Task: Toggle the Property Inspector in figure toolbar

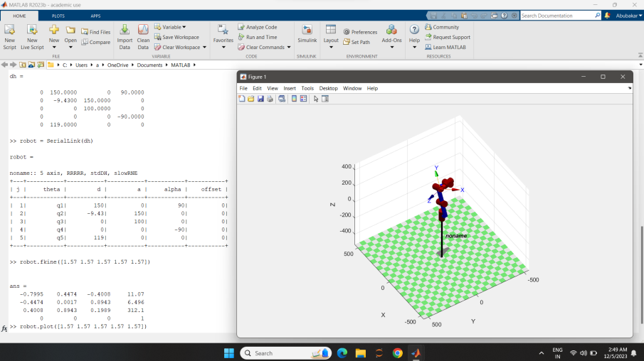Action: click(x=325, y=99)
